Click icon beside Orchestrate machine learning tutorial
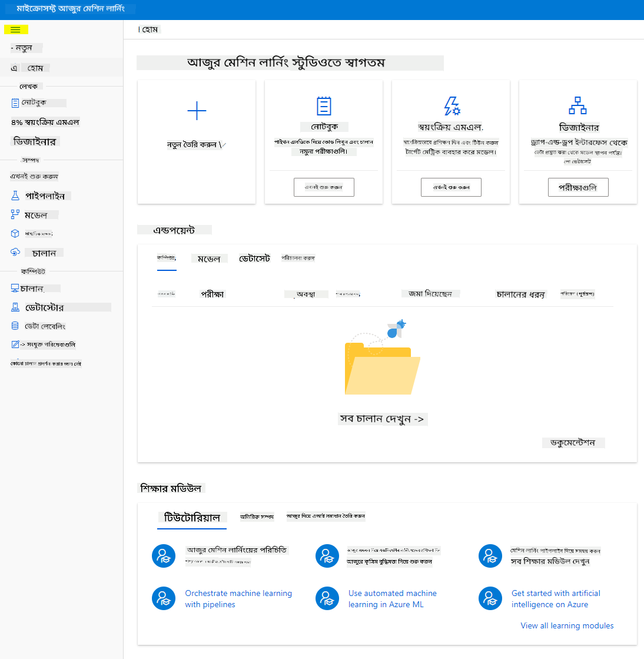644x659 pixels. pyautogui.click(x=164, y=598)
